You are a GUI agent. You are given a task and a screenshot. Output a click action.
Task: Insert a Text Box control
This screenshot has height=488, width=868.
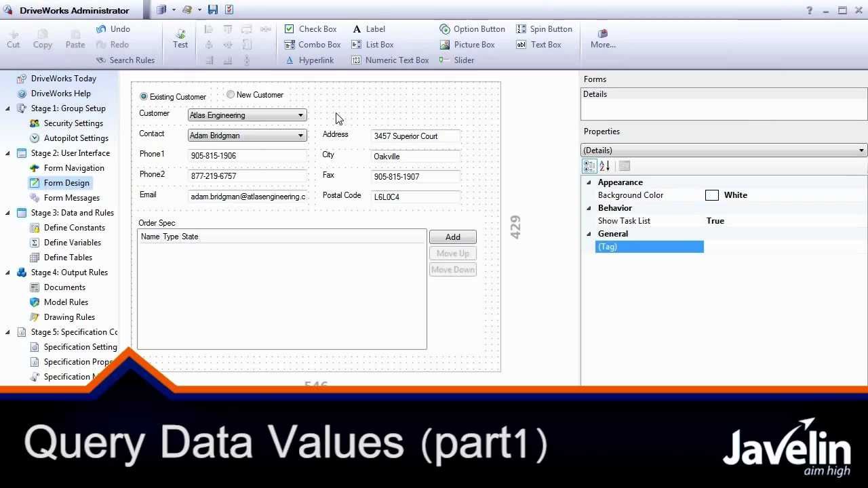pyautogui.click(x=538, y=45)
